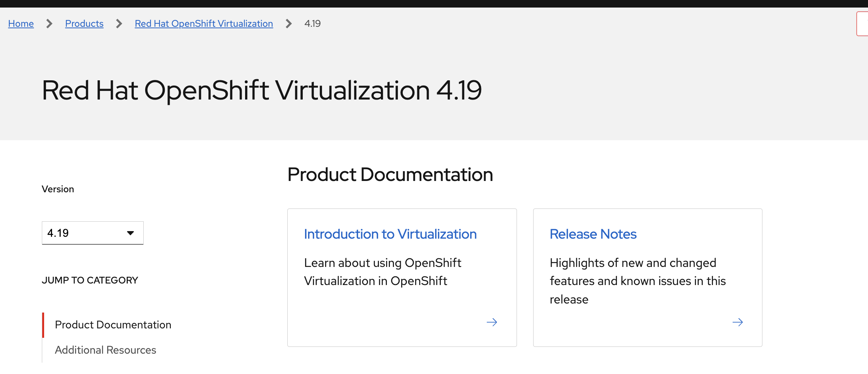Jump to Product Documentation category in sidebar
868x374 pixels.
113,325
